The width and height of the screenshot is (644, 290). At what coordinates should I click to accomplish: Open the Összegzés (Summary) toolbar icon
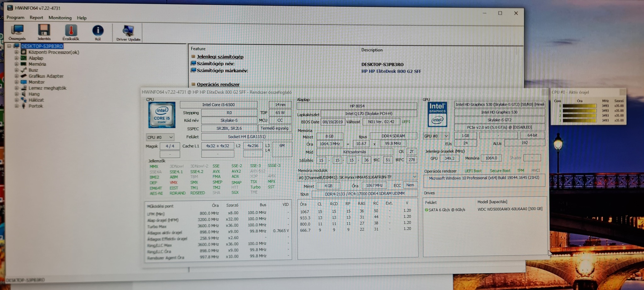point(17,31)
